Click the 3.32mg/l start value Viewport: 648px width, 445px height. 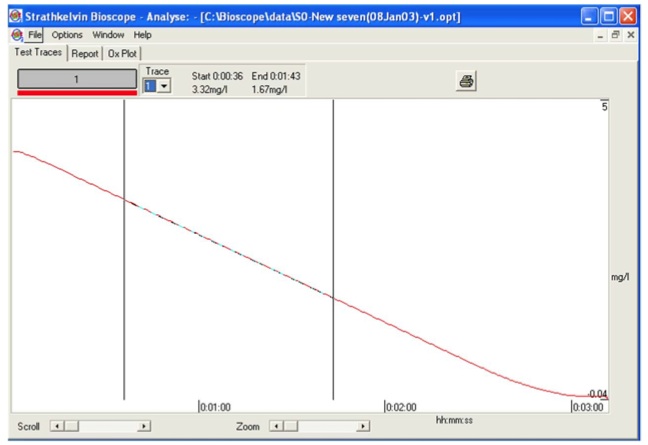pyautogui.click(x=210, y=90)
